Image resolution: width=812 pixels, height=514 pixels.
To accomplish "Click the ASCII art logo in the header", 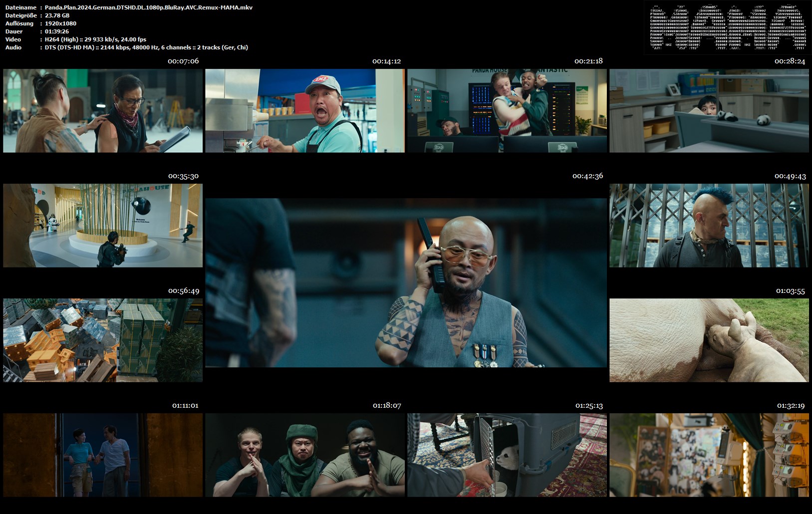I will pyautogui.click(x=728, y=26).
